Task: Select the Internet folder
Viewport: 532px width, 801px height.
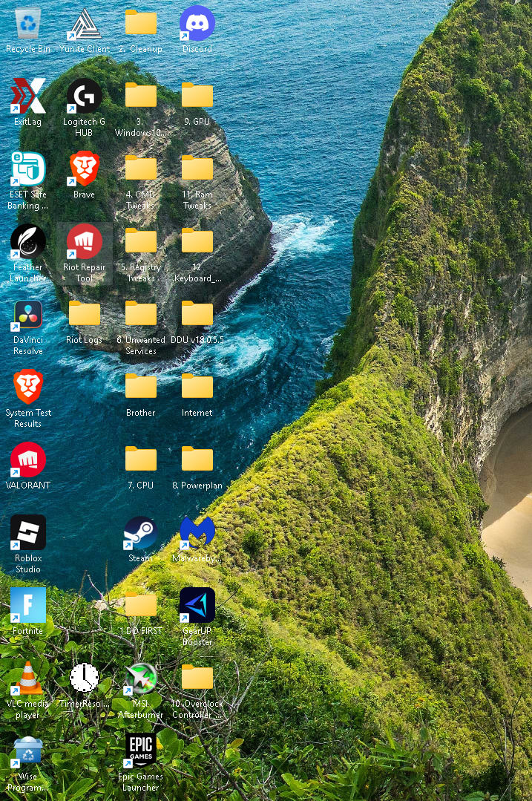Action: point(197,387)
